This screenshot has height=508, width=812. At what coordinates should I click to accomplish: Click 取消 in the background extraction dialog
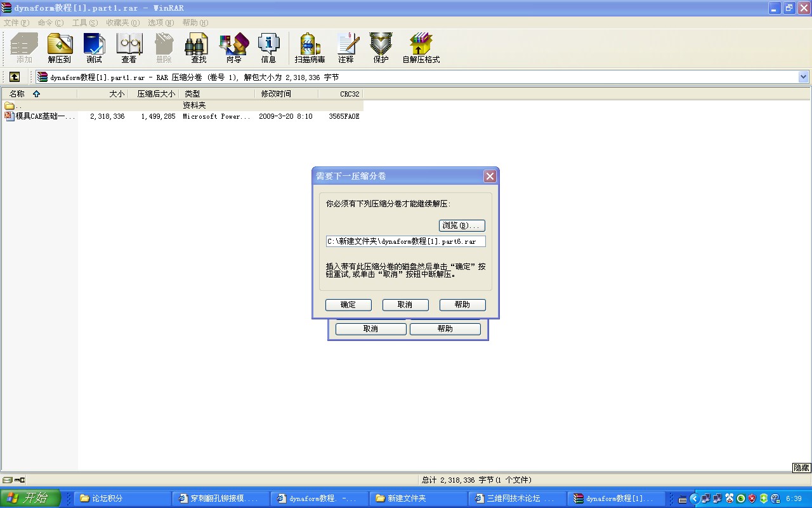pos(370,329)
